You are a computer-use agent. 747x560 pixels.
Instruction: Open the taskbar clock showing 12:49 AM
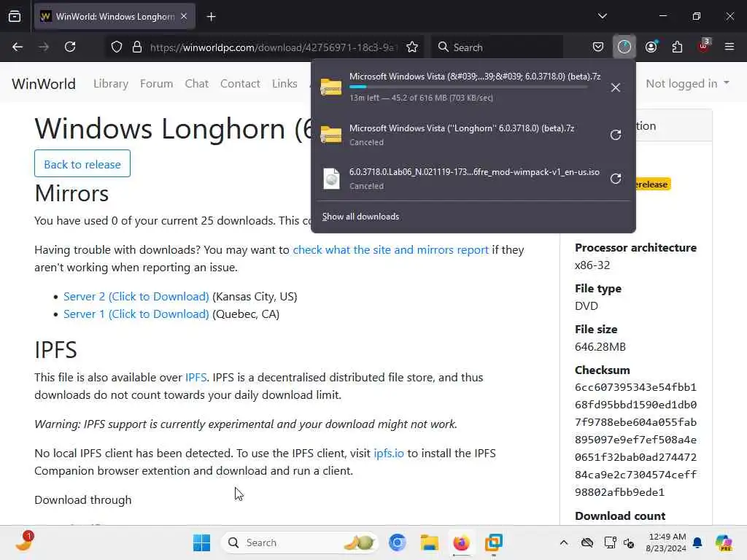pos(666,542)
